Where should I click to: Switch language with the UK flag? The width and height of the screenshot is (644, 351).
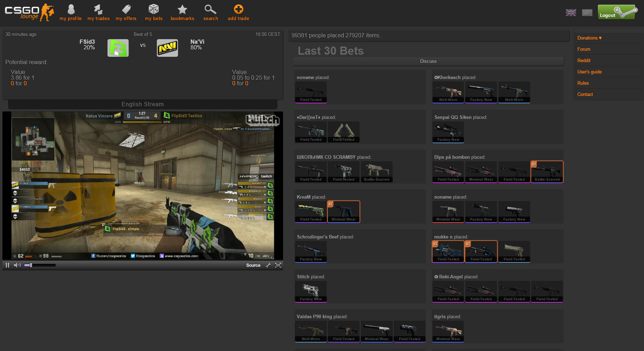pyautogui.click(x=571, y=13)
